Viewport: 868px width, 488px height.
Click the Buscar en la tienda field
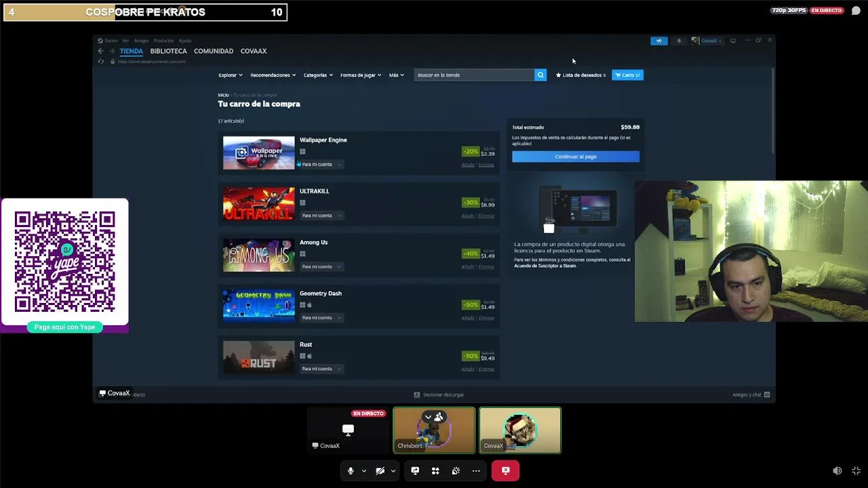pos(474,75)
